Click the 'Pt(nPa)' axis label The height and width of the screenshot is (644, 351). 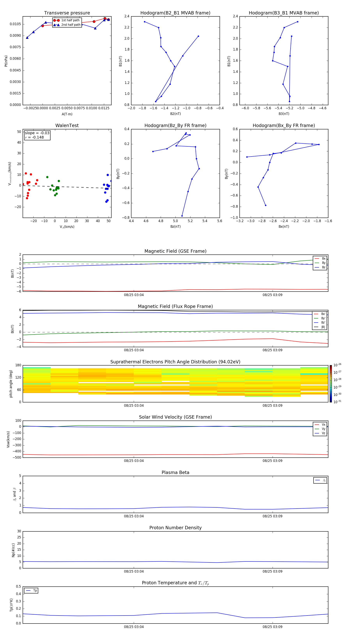(x=6, y=61)
